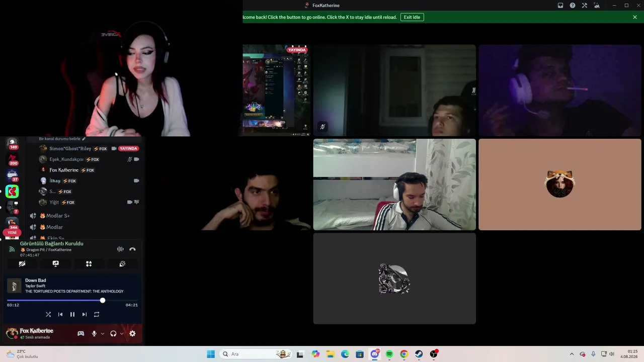Select the gray tile with silver avatar
644x362 pixels.
coord(394,279)
